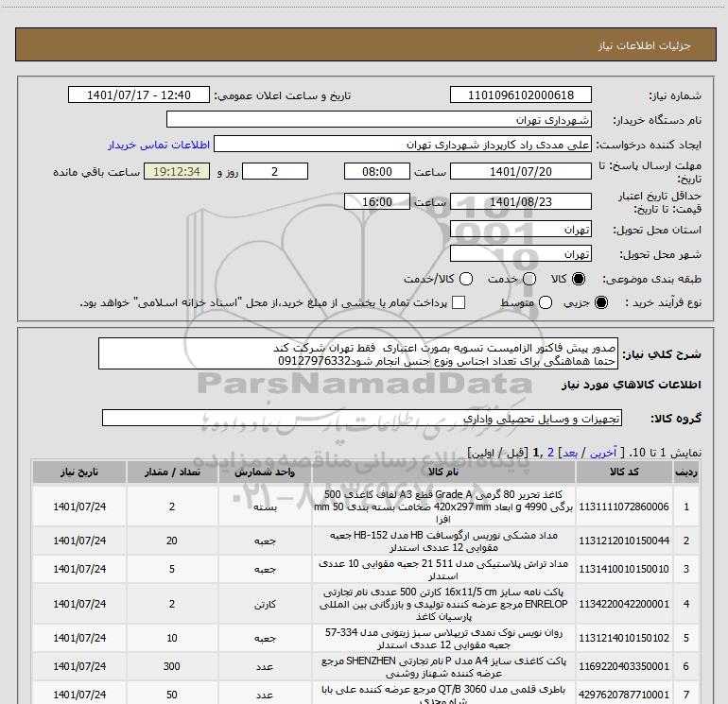Click the مداد تراش پلاستیکی item name
This screenshot has width=728, height=704.
[443, 570]
